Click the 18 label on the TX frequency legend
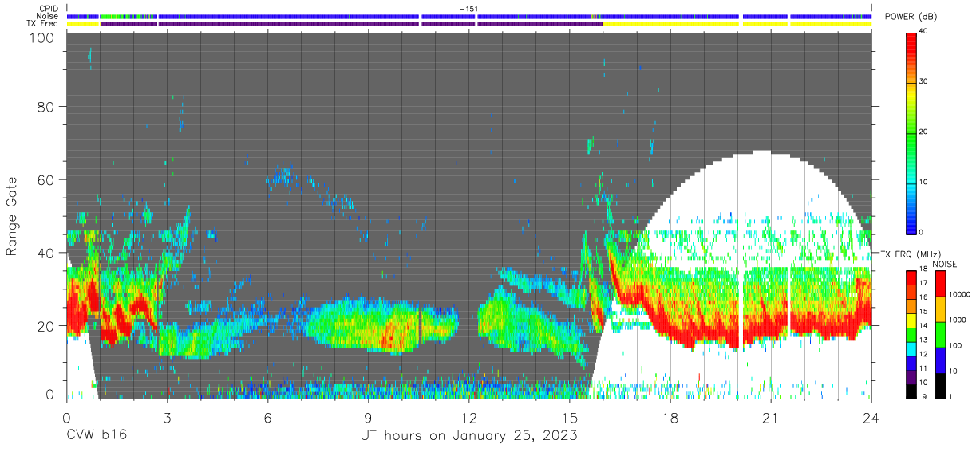Screen dimensions: 980x452 pyautogui.click(x=926, y=271)
